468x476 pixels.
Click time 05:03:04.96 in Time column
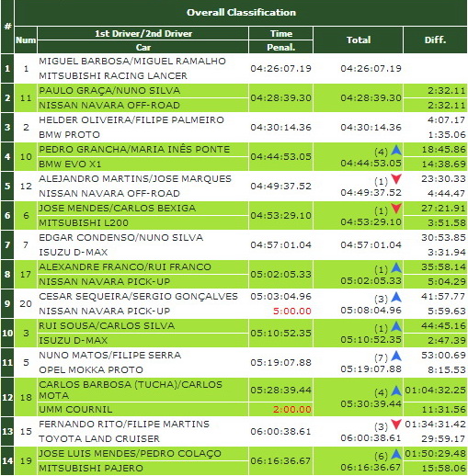[x=280, y=296]
